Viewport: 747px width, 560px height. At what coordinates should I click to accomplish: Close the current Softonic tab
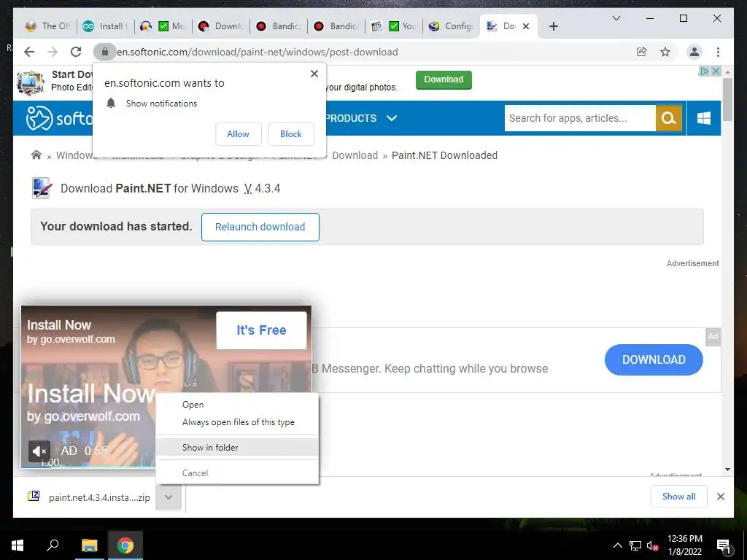[526, 26]
